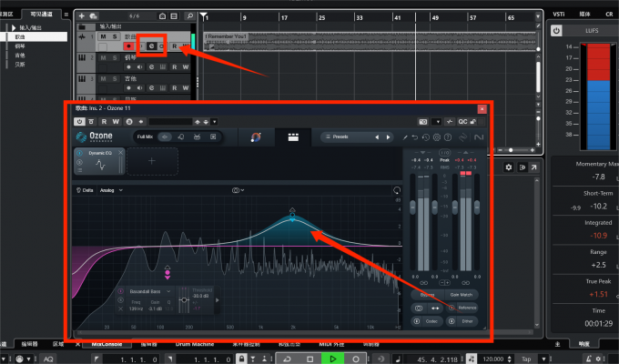Click the Reference button

pyautogui.click(x=462, y=308)
